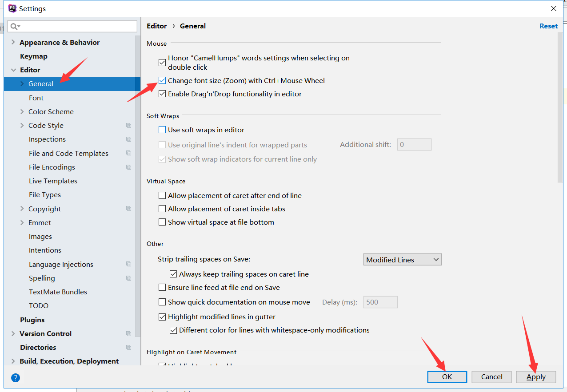The height and width of the screenshot is (392, 567).
Task: Click the Apply button
Action: click(536, 377)
